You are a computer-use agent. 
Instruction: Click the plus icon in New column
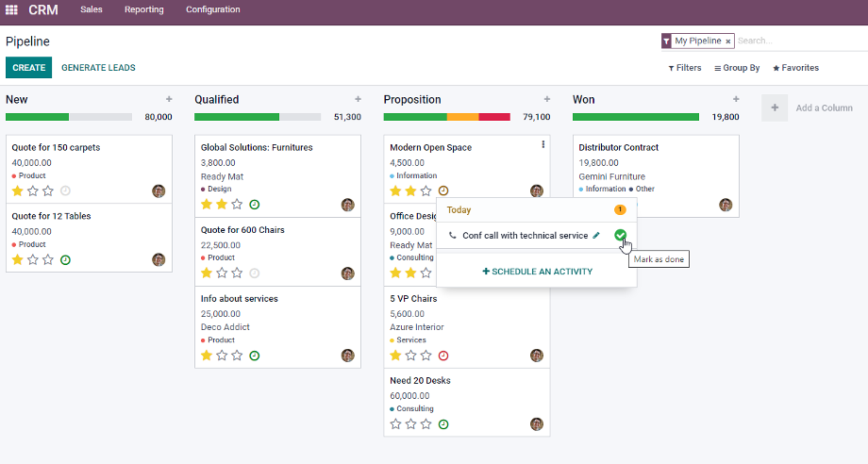pyautogui.click(x=169, y=99)
